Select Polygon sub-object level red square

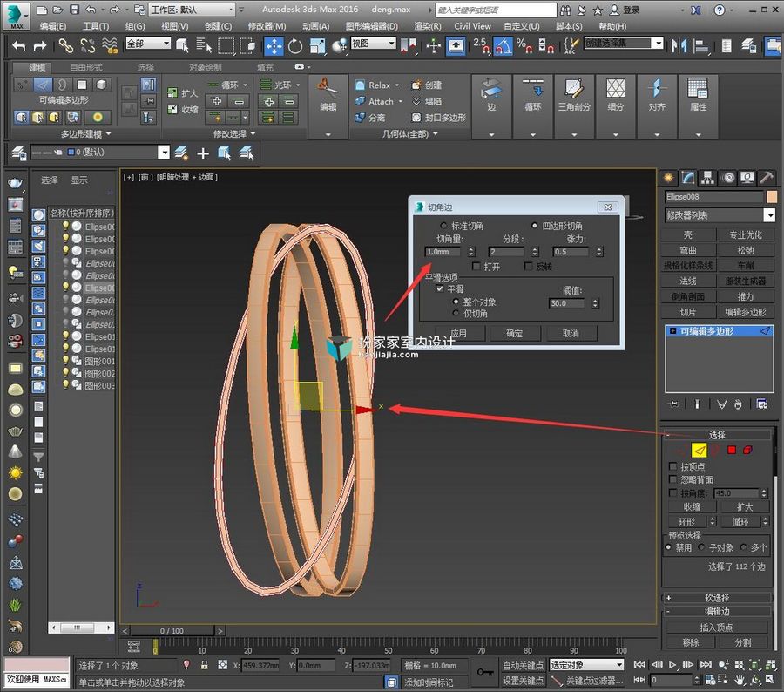[732, 451]
